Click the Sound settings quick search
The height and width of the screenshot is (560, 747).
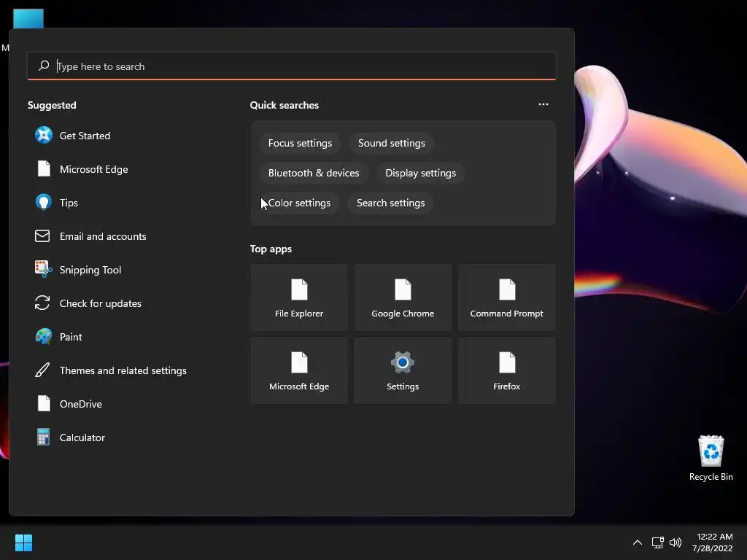coord(391,143)
